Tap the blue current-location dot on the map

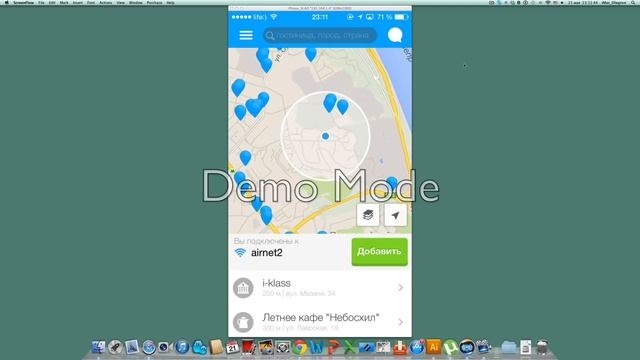(x=325, y=136)
